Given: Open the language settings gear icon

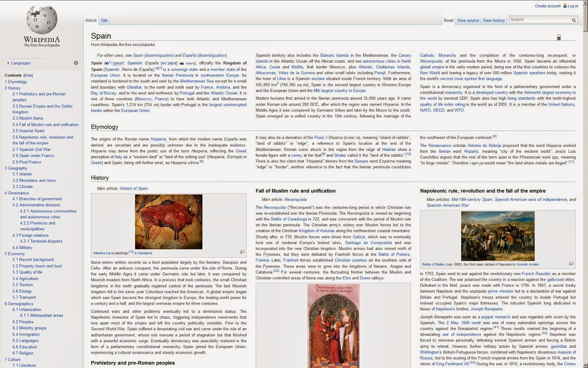Looking at the screenshot, I should (76, 63).
